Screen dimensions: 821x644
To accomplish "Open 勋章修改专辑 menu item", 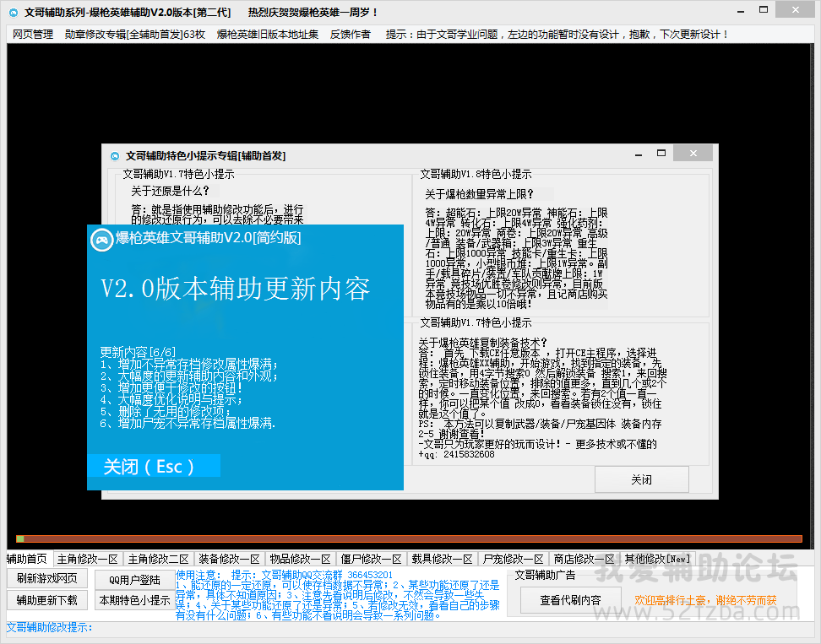I will tap(135, 35).
